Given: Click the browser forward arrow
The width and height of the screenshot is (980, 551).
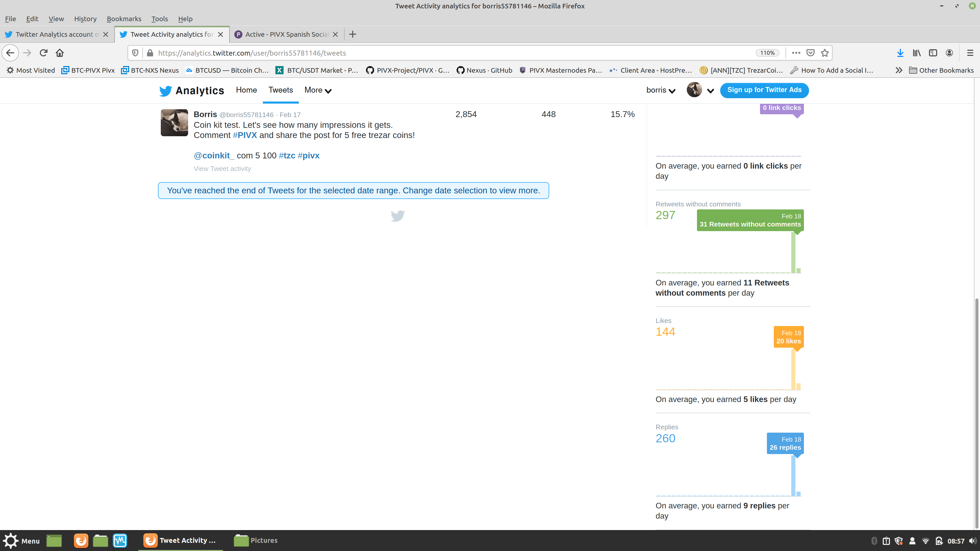Looking at the screenshot, I should click(x=27, y=53).
